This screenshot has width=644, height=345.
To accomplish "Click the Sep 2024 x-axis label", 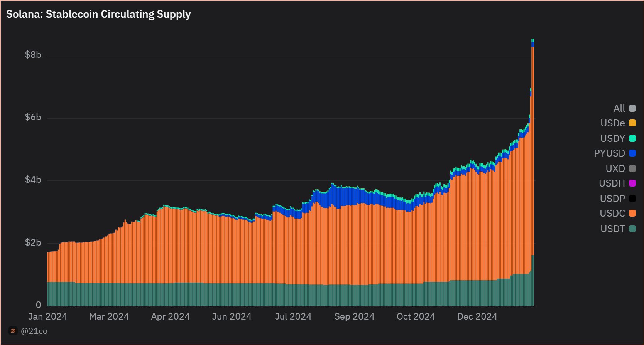I will [x=354, y=316].
